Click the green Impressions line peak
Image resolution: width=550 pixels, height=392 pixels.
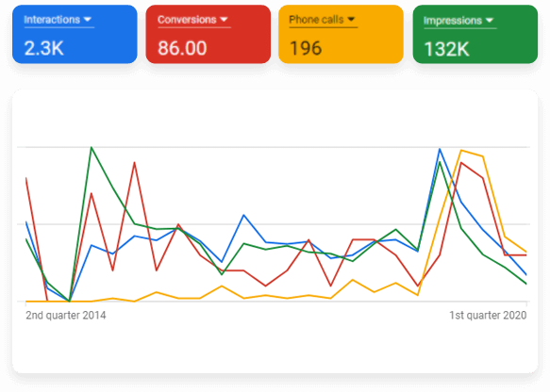click(x=92, y=148)
